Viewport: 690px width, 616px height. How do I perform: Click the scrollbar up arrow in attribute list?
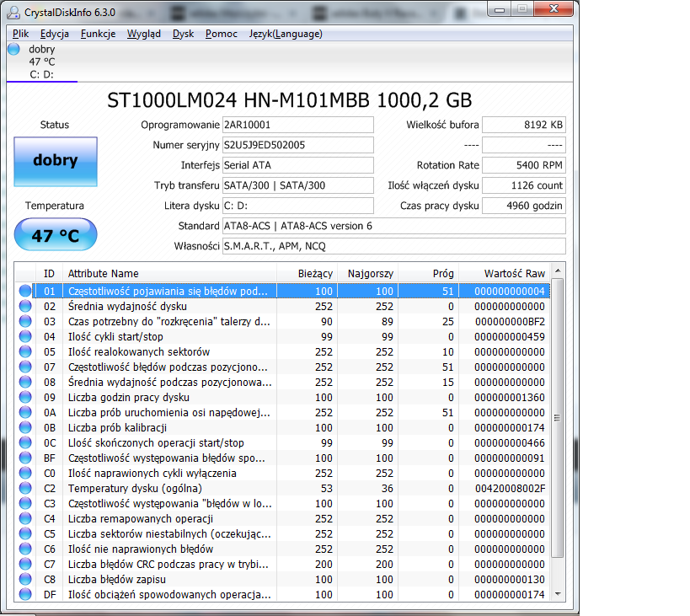click(558, 271)
